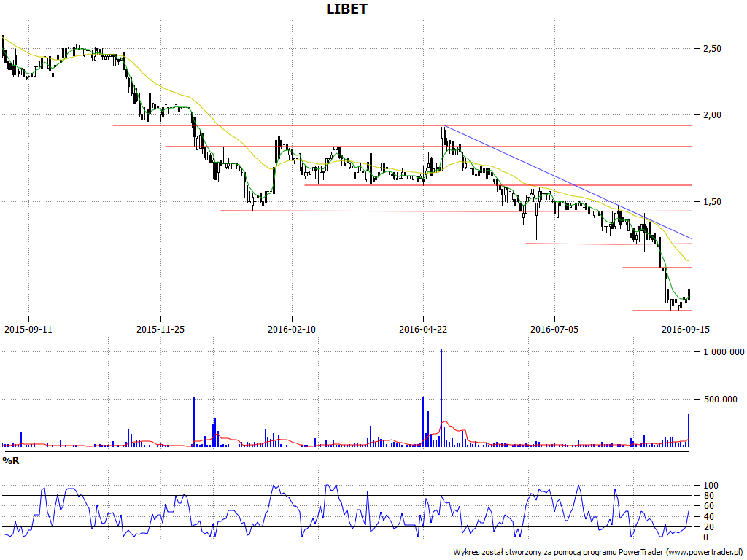This screenshot has height=560, width=747.
Task: Click the 100 level on %R axis
Action: coord(711,486)
